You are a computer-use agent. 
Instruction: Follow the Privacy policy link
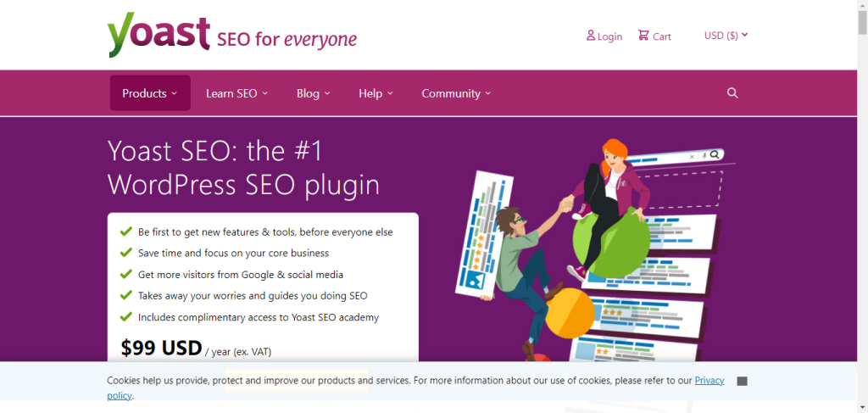coord(709,380)
